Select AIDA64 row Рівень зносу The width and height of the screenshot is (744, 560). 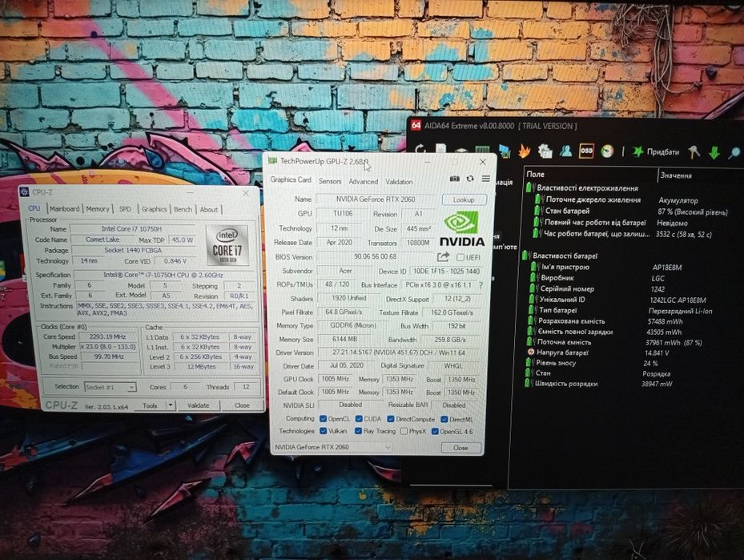point(593,363)
